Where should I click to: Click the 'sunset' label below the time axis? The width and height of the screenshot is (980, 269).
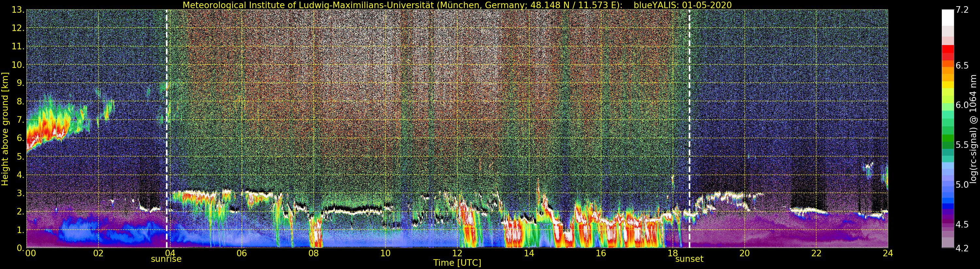[689, 259]
